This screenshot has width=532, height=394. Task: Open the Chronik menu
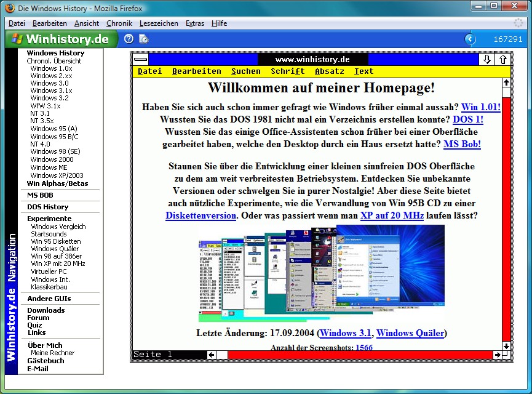[119, 23]
